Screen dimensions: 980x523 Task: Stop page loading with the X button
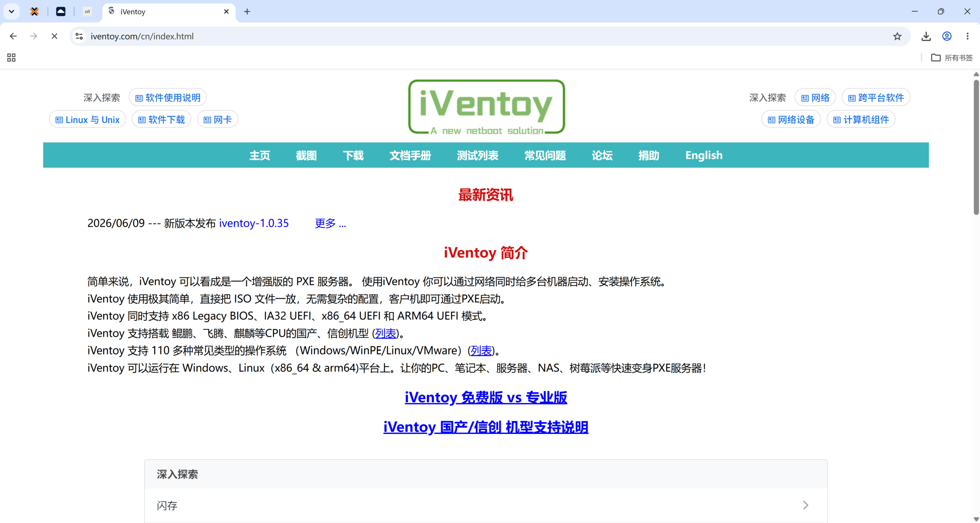tap(54, 36)
